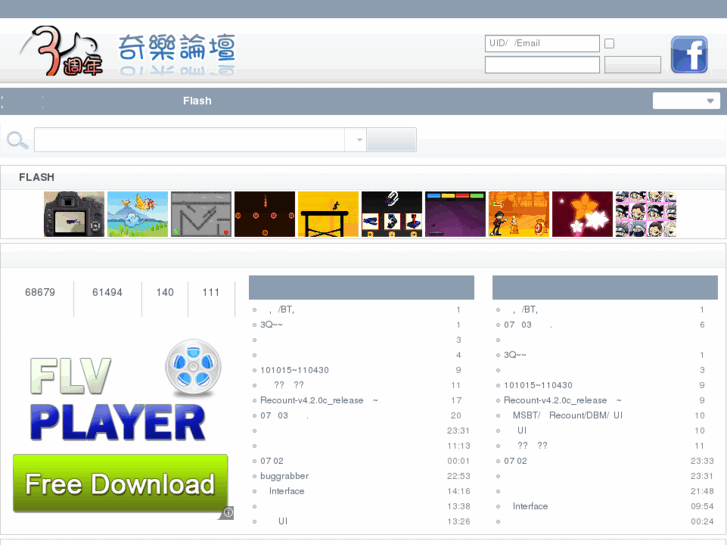Open the forum title banner
The image size is (727, 545).
(177, 52)
